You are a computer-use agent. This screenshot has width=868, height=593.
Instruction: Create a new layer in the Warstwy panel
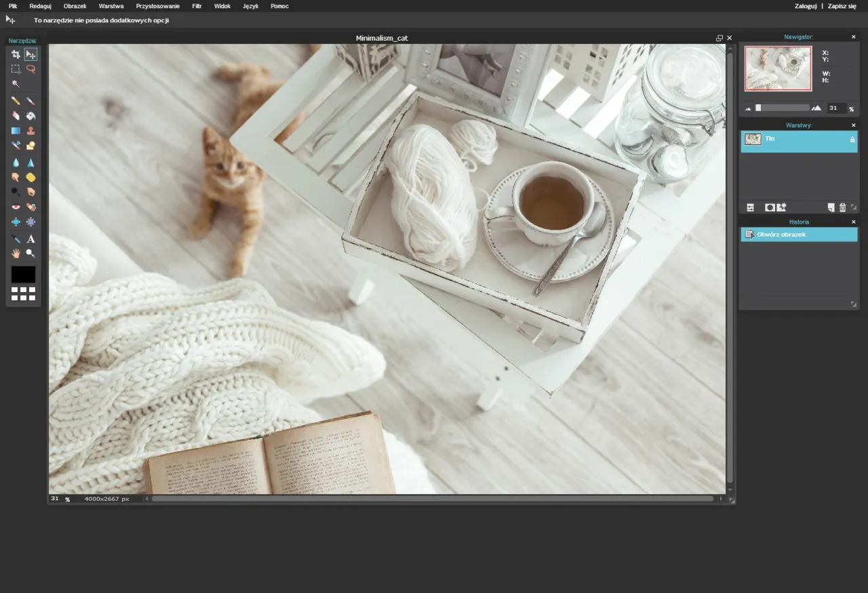click(x=831, y=207)
